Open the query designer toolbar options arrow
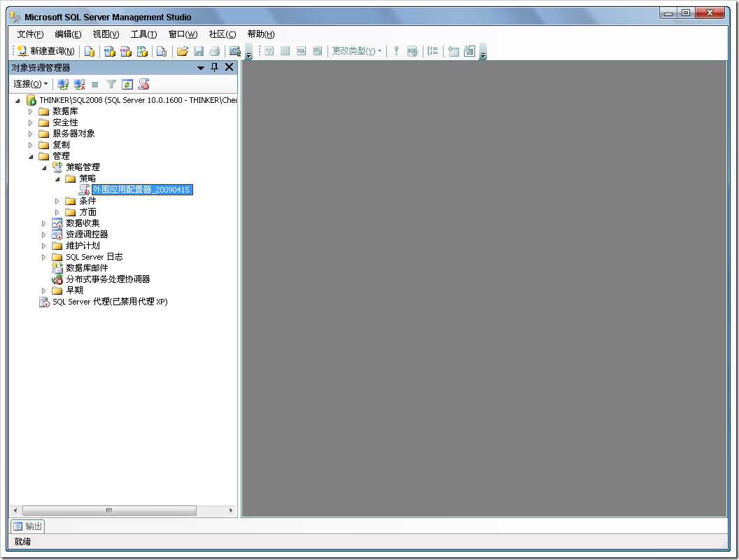The width and height of the screenshot is (739, 560). 483,52
